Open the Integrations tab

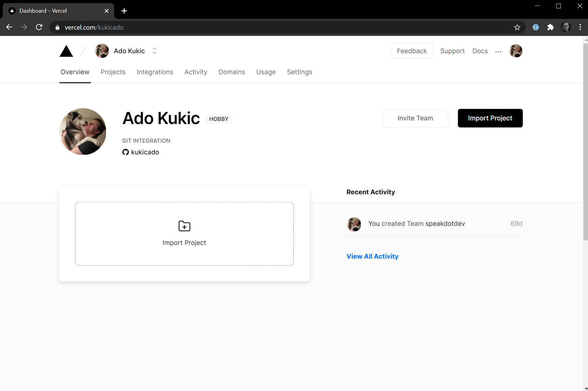[155, 72]
